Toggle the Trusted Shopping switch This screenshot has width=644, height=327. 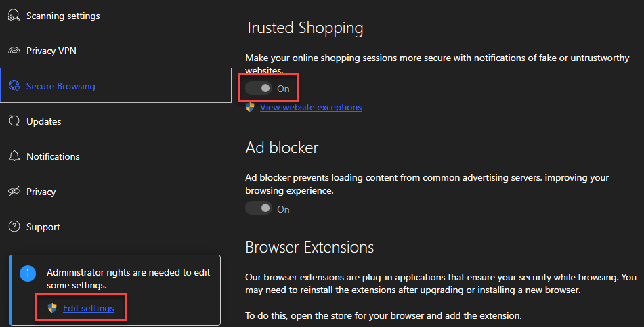pos(259,88)
